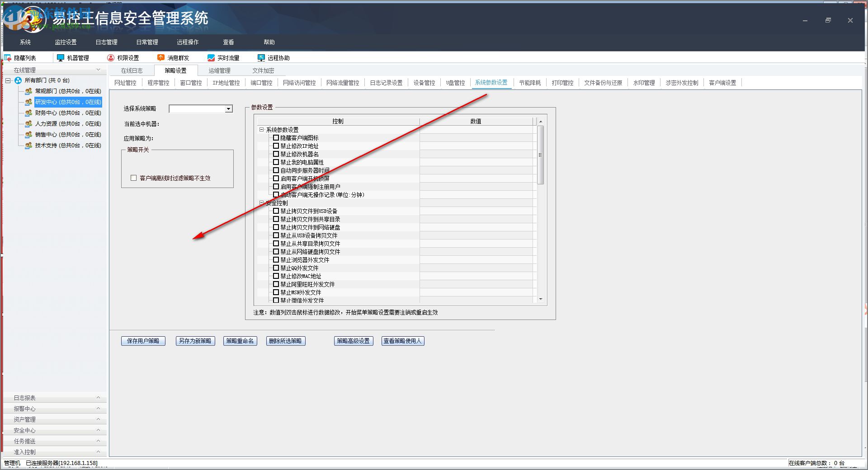Expand the 报警中心 panel

(x=99, y=409)
